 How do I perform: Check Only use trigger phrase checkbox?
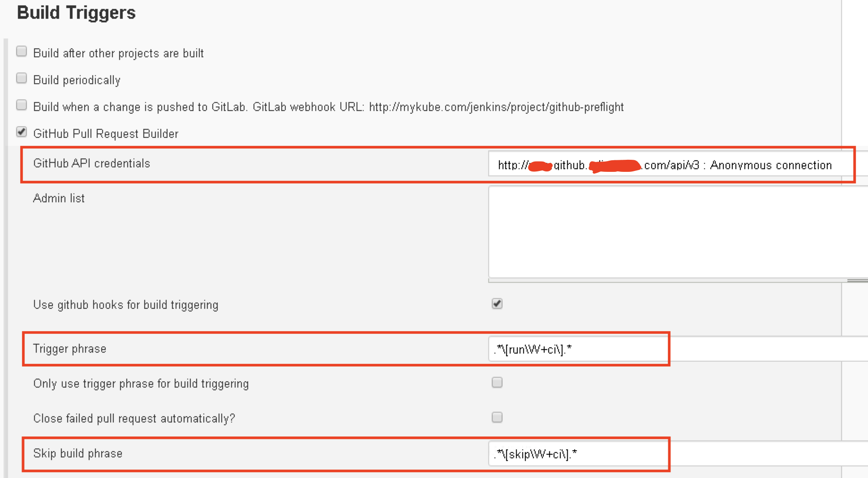click(497, 383)
